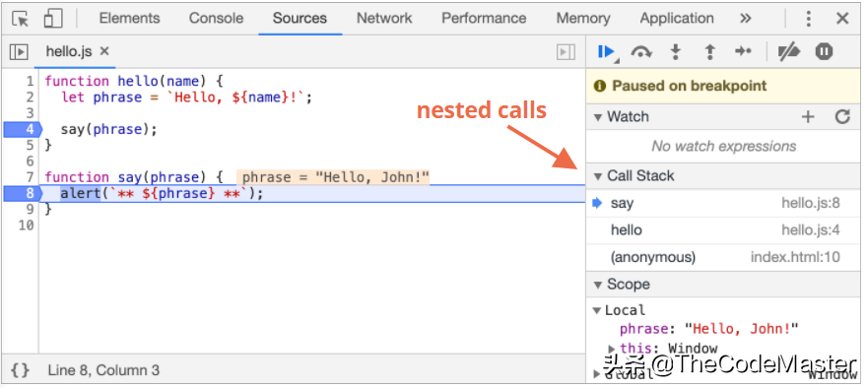
Task: Switch to the Console tab
Action: pyautogui.click(x=216, y=19)
